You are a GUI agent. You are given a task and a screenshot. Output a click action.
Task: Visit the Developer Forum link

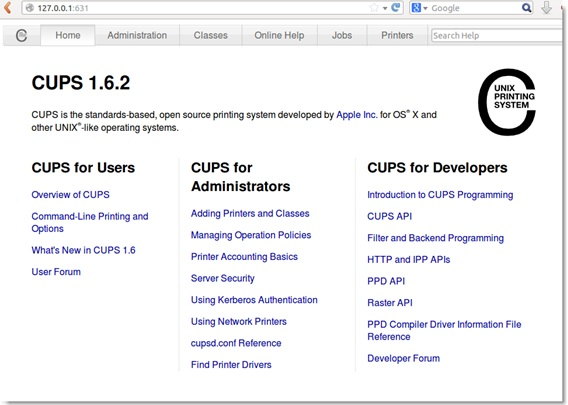(404, 358)
